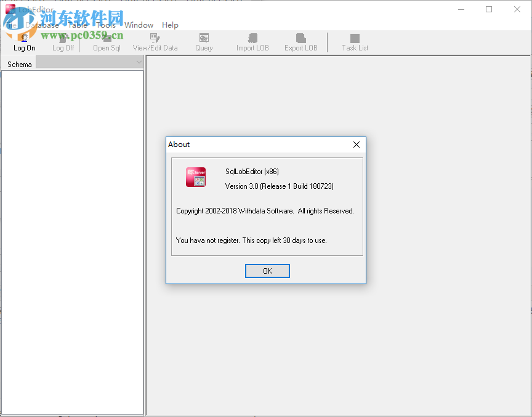Click the SQL Server logo in the About dialog
This screenshot has height=417, width=532.
[x=195, y=177]
